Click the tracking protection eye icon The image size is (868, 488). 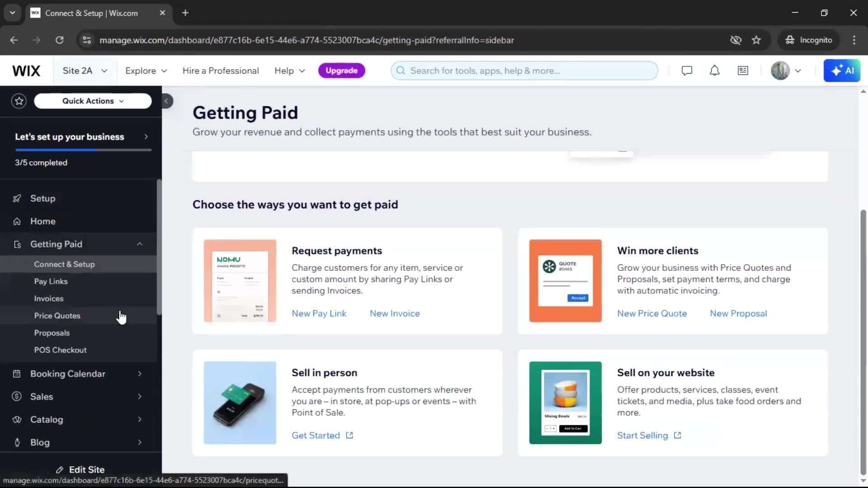[x=736, y=40]
